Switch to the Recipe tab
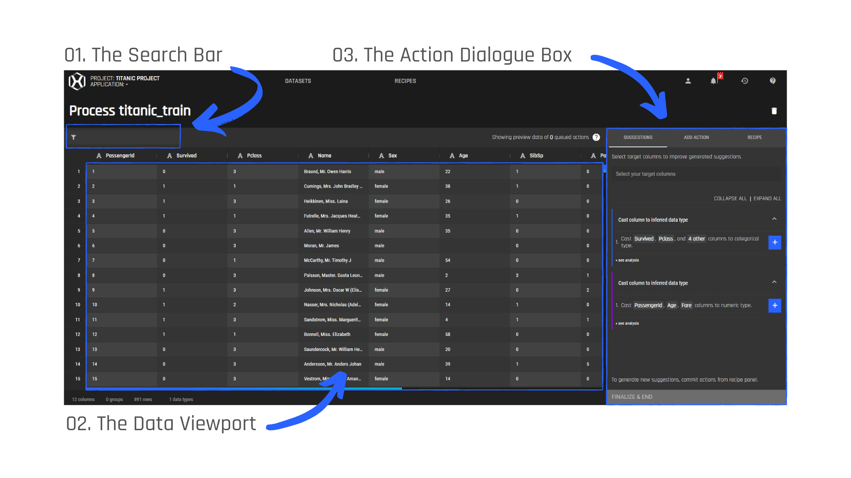This screenshot has height=478, width=851. (x=754, y=138)
